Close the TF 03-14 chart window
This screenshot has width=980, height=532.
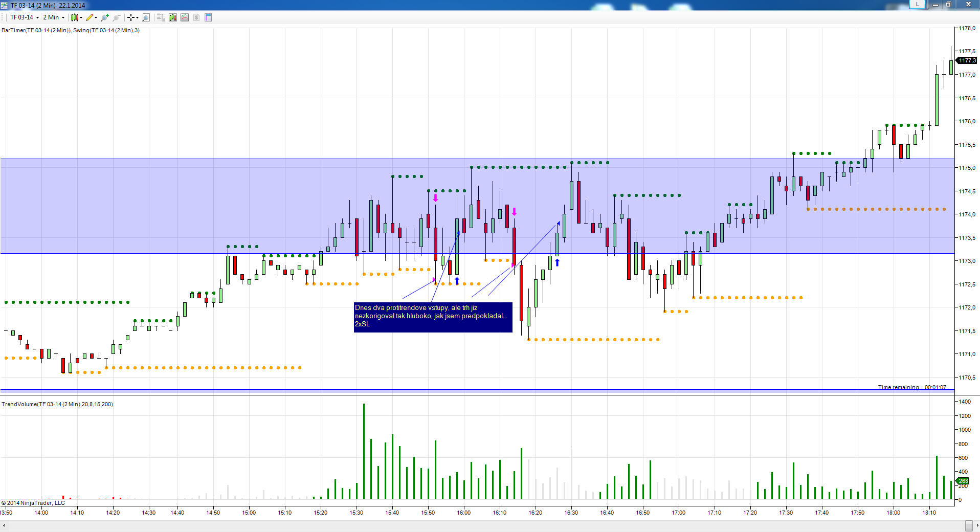(968, 5)
